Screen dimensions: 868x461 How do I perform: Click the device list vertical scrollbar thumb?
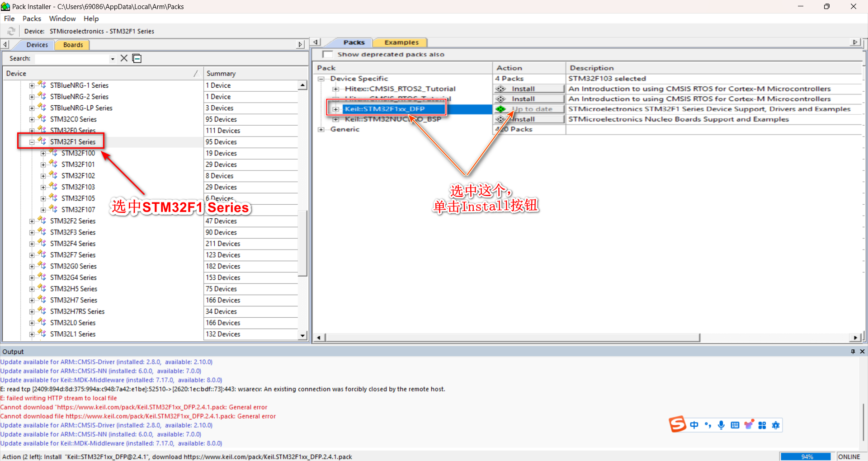[303, 243]
